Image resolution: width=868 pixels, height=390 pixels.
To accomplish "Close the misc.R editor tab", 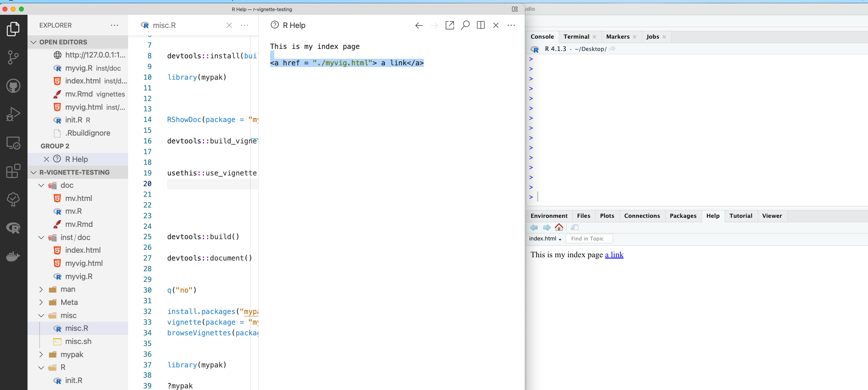I will click(x=229, y=25).
